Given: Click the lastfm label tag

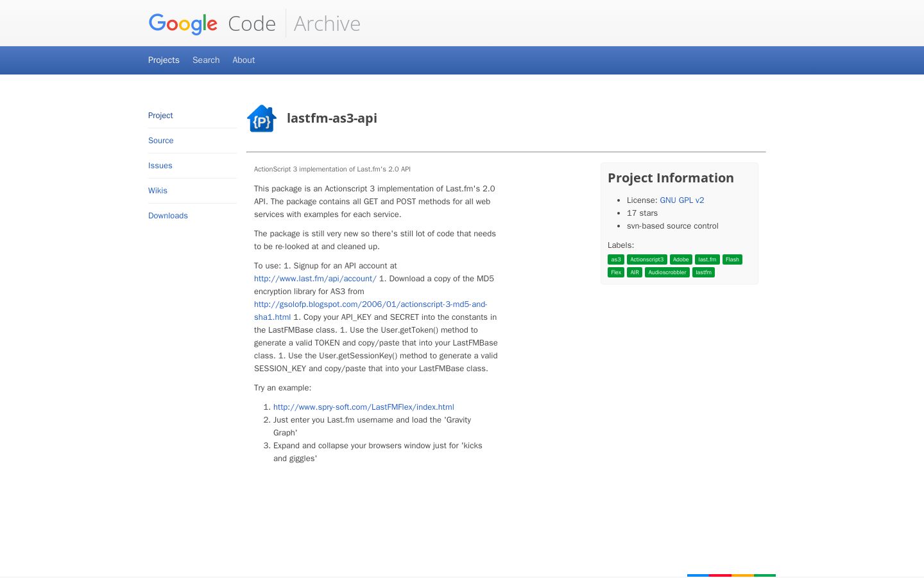Looking at the screenshot, I should [703, 272].
